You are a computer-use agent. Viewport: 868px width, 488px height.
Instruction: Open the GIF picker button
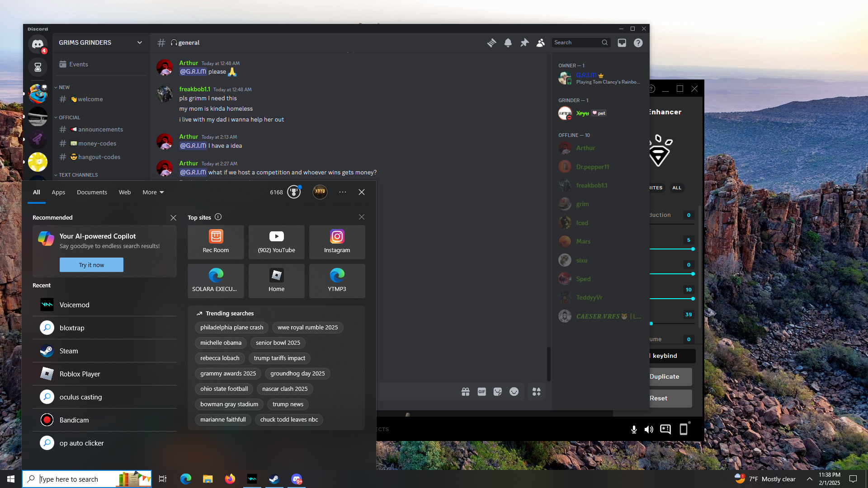(x=481, y=392)
